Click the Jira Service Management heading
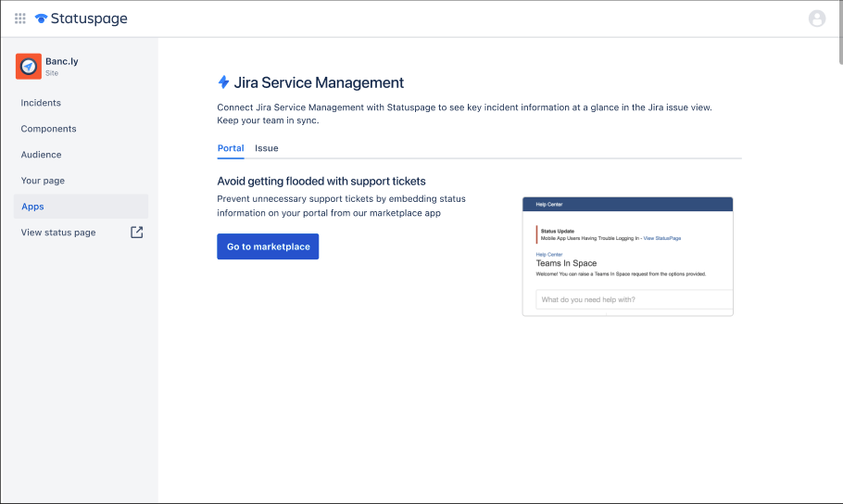The width and height of the screenshot is (843, 504). coord(319,82)
